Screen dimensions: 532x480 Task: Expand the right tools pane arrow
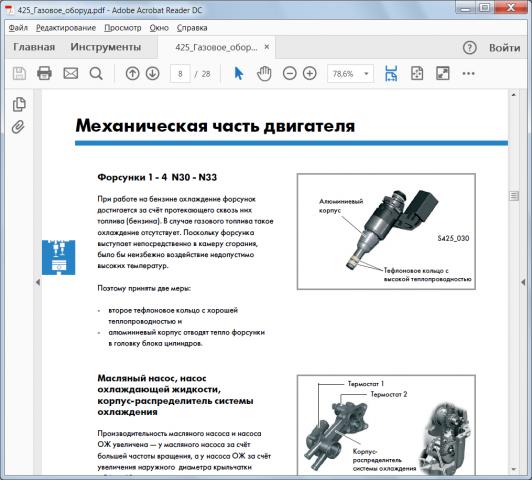[x=523, y=282]
